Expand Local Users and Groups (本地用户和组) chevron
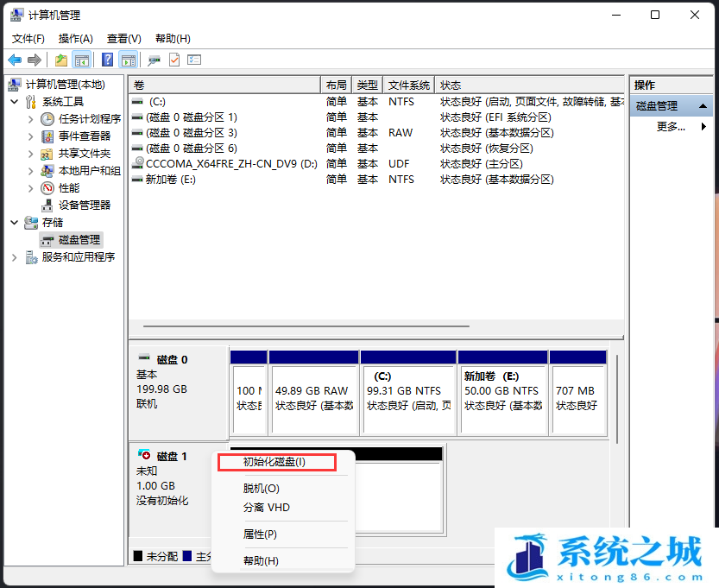Screen dimensions: 719x588 click(x=30, y=171)
